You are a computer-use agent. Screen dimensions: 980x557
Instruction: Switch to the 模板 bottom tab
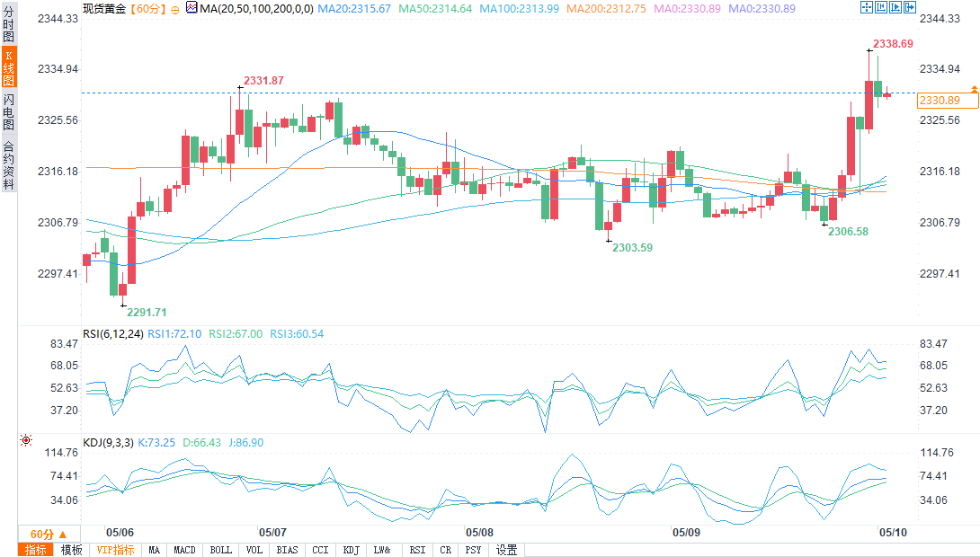(71, 550)
